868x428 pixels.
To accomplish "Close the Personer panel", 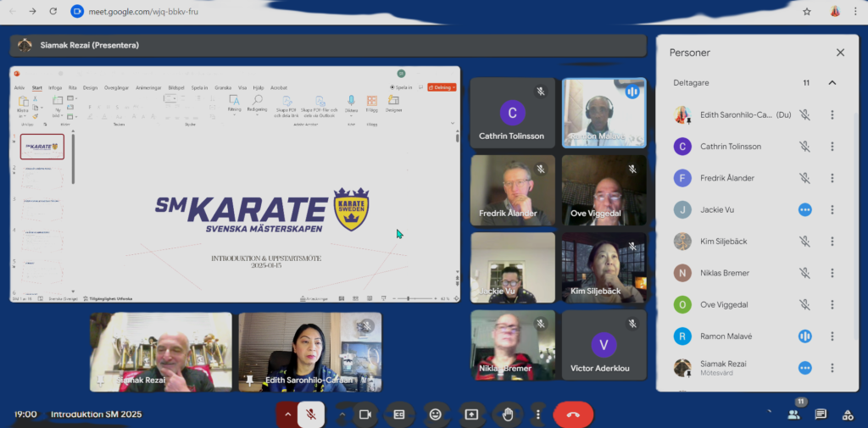I will click(840, 53).
